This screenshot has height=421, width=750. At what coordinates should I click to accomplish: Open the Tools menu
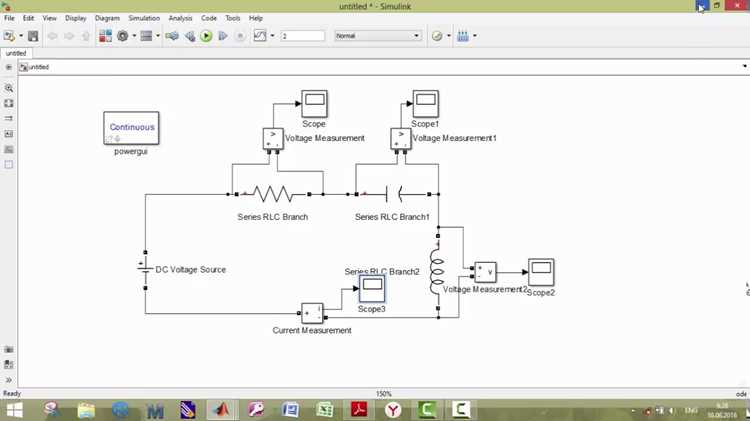point(232,18)
